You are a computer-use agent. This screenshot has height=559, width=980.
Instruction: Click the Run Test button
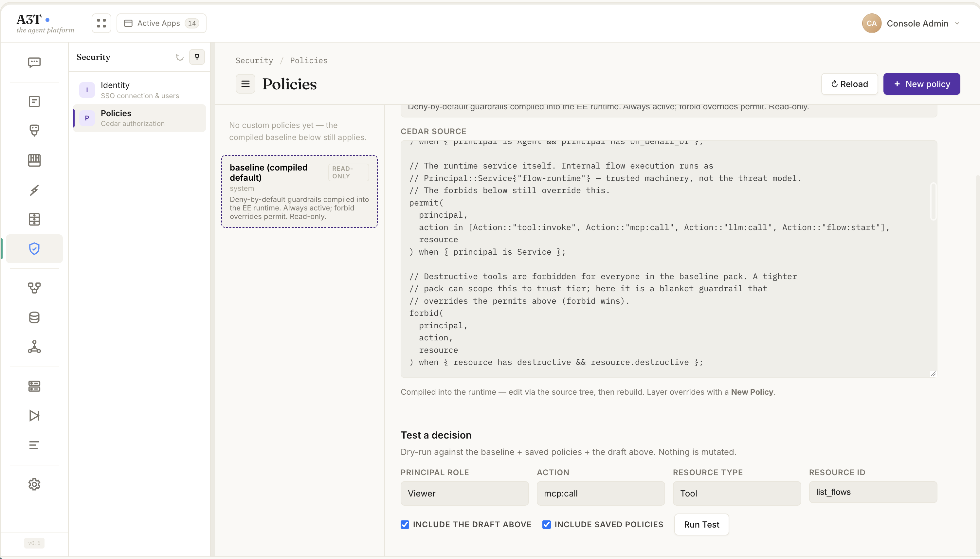coord(701,524)
